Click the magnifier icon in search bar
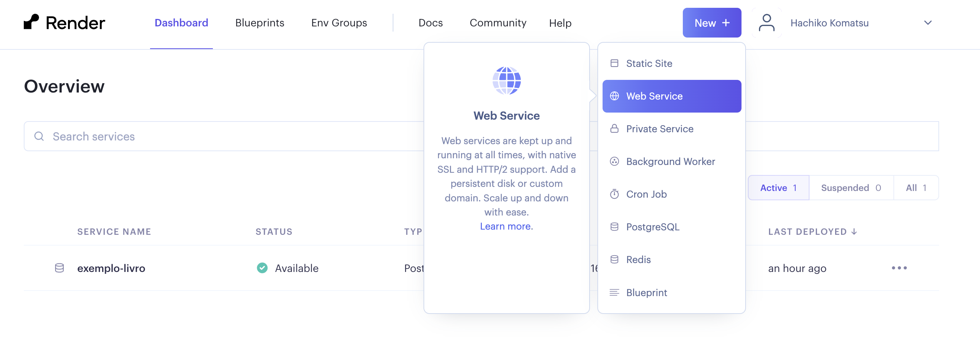The image size is (980, 347). 39,136
